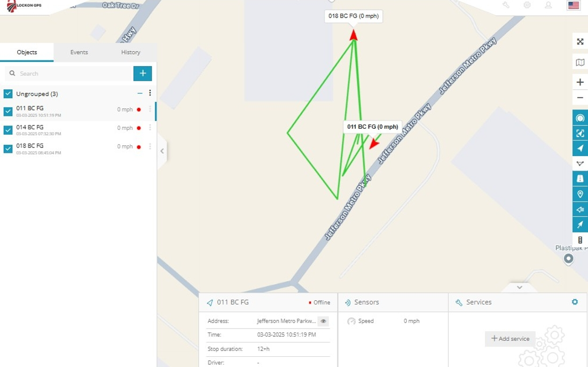Screen dimensions: 588x367
Task: Uncheck the 011 BC FG checkbox
Action: 8,112
